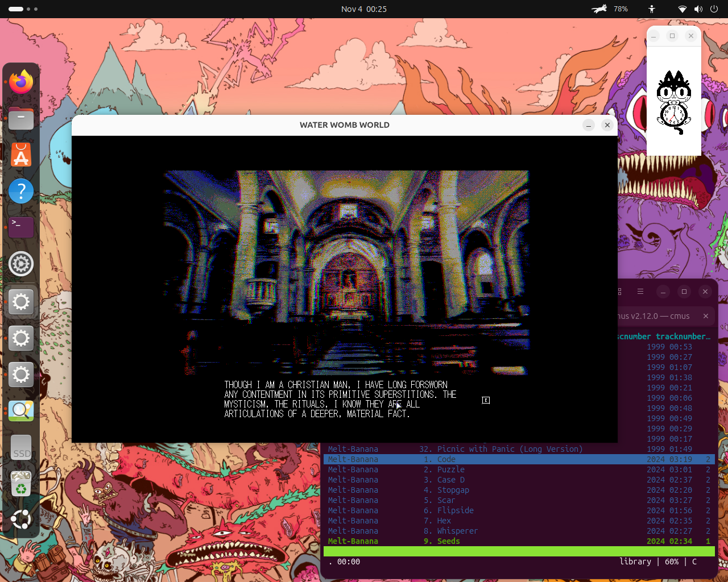Click the narration text starting "THOUGH I AM"
728x582 pixels.
click(340, 399)
